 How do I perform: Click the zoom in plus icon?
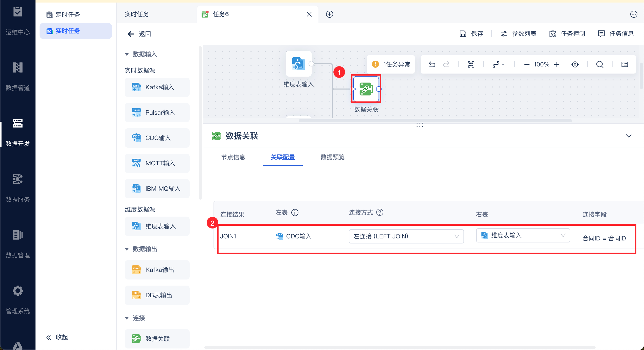pyautogui.click(x=557, y=64)
